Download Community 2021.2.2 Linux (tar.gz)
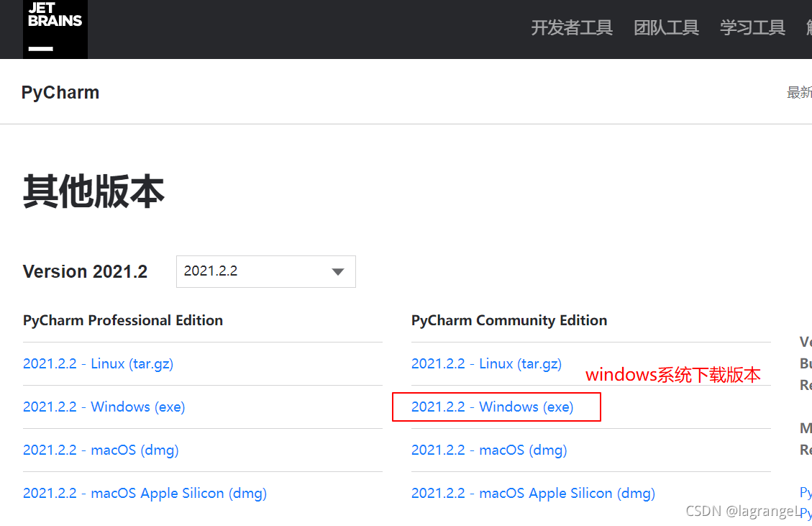 click(487, 364)
